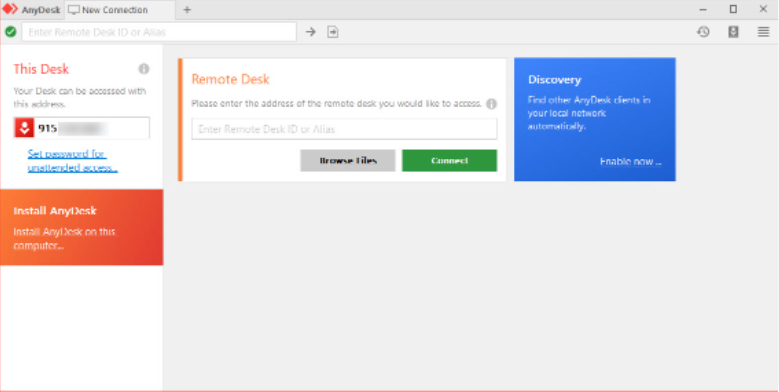
Task: Open Set password for unattended access link
Action: tap(73, 160)
